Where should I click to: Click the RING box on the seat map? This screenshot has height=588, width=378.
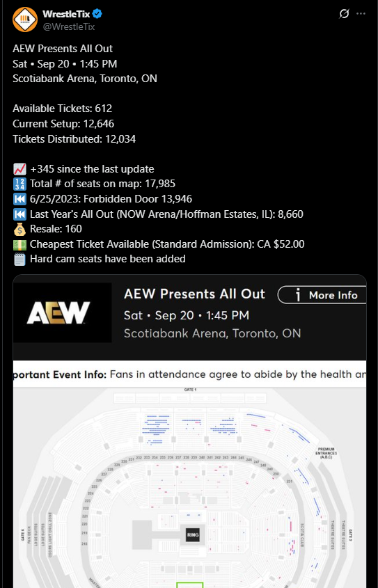tap(193, 535)
